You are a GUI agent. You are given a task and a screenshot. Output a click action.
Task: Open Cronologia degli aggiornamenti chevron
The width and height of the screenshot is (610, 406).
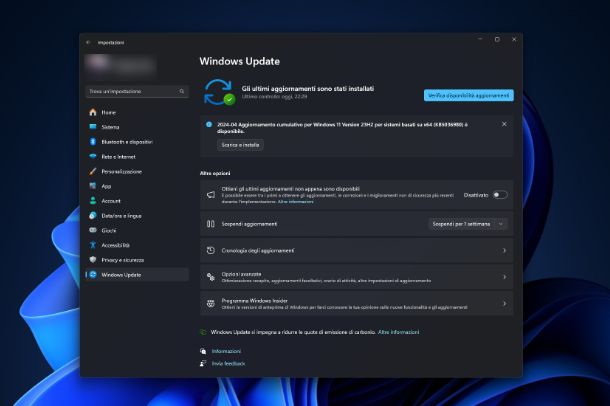coord(504,250)
